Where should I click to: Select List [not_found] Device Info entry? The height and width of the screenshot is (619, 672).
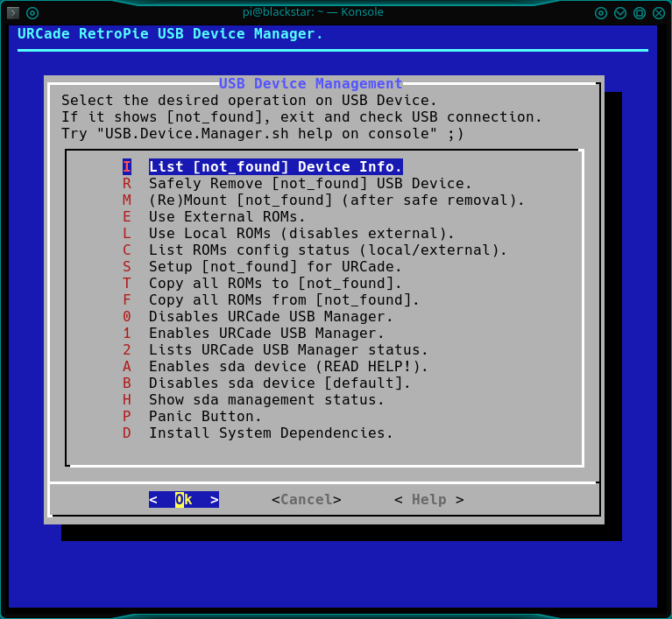coord(275,167)
